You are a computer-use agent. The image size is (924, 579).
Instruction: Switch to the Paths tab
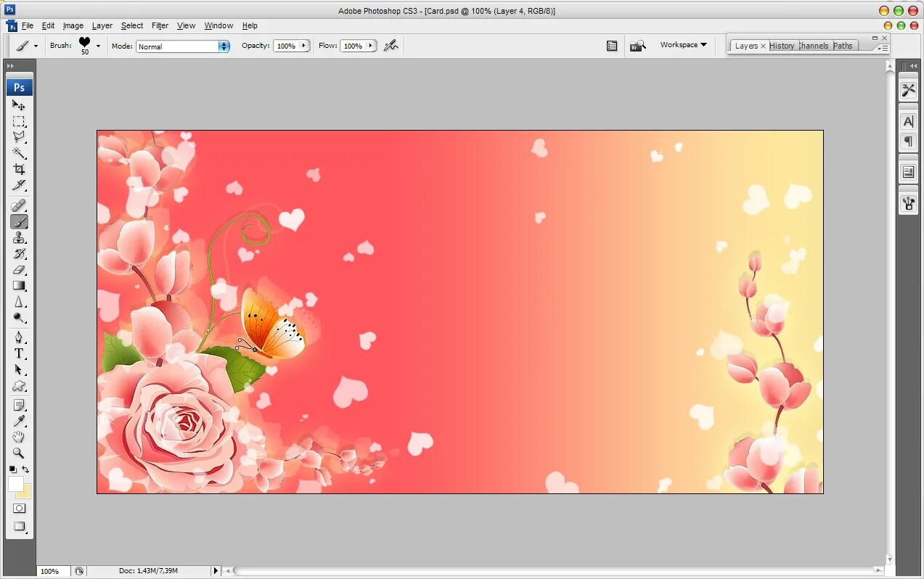[843, 46]
